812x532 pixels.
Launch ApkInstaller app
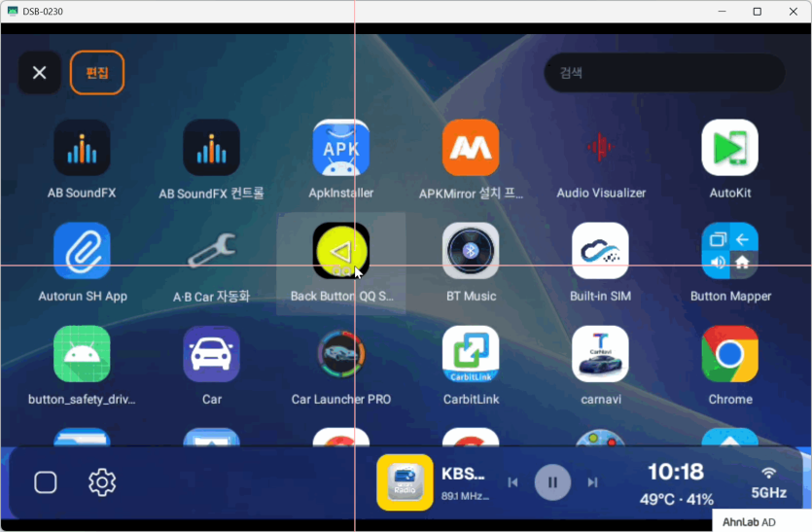[x=340, y=148]
